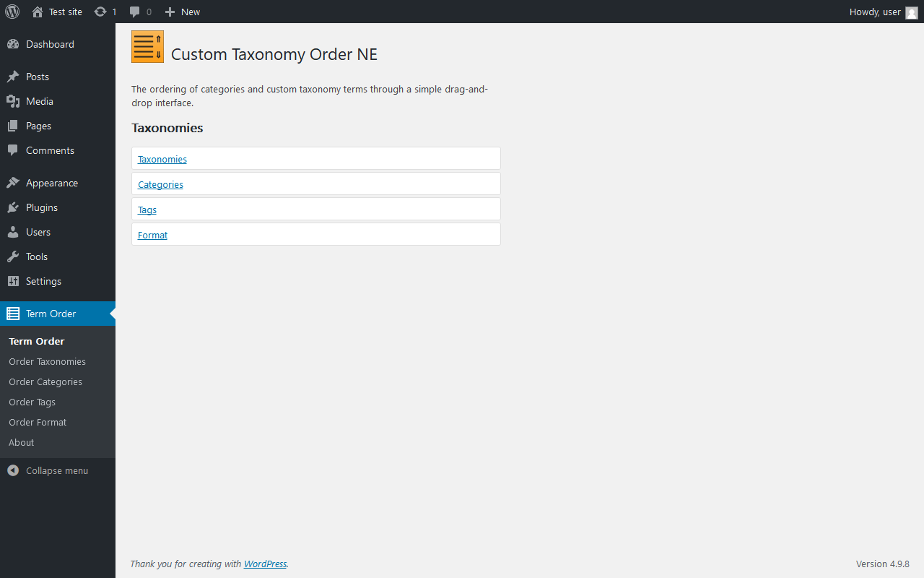924x578 pixels.
Task: Visit the Test site link
Action: click(x=66, y=12)
